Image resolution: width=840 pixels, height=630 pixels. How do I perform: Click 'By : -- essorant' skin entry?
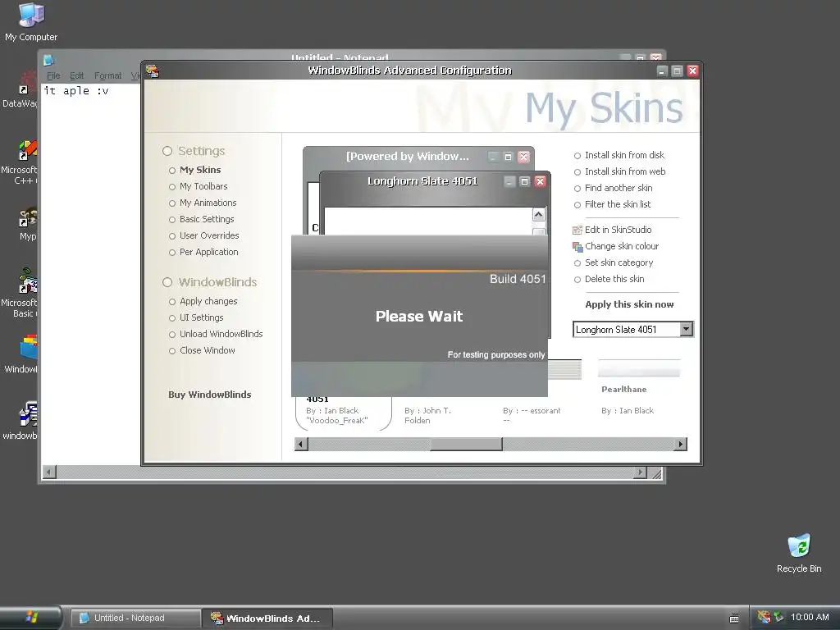[x=532, y=415]
